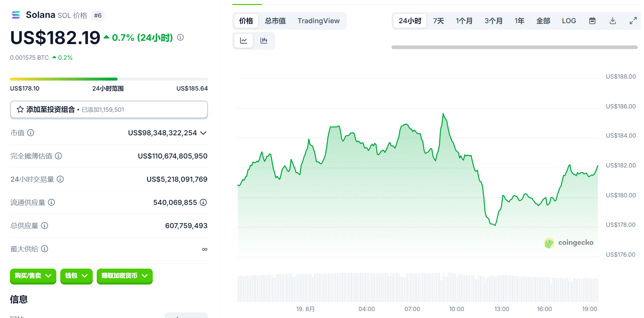The height and width of the screenshot is (318, 644).
Task: Click the US$182.19 price text
Action: coord(55,37)
